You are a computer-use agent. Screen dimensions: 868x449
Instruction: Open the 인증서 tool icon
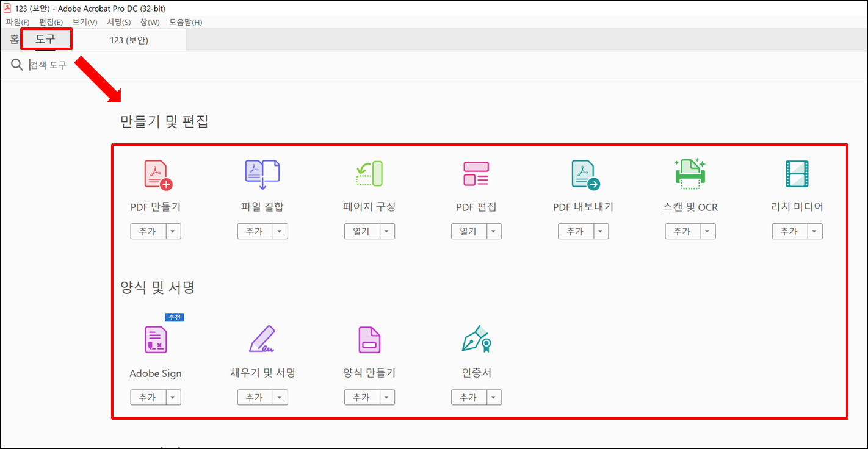click(476, 340)
